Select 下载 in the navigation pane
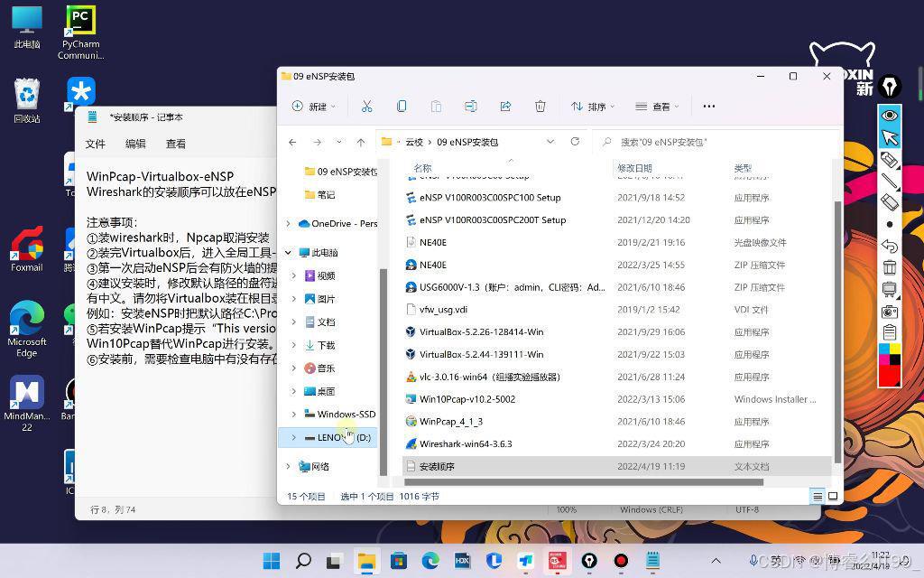Viewport: 924px width, 578px height. 327,345
